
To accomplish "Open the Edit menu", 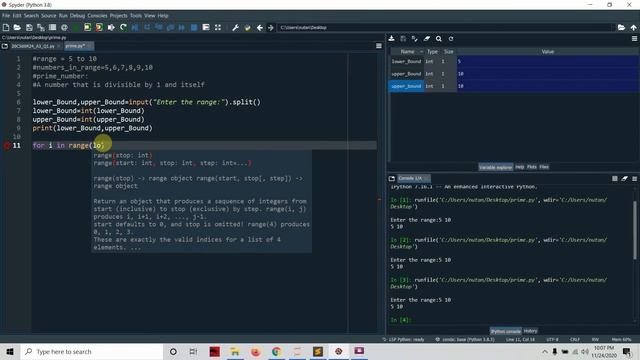I will 17,16.
